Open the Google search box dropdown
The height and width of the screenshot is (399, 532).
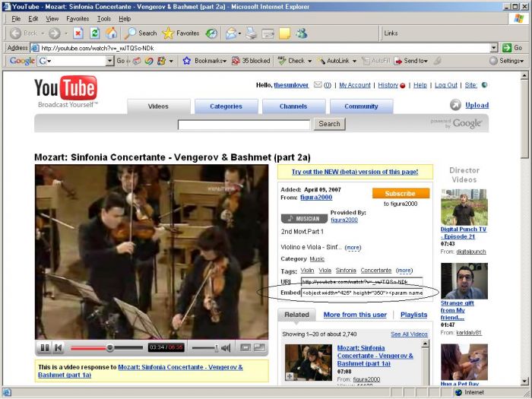[x=109, y=61]
